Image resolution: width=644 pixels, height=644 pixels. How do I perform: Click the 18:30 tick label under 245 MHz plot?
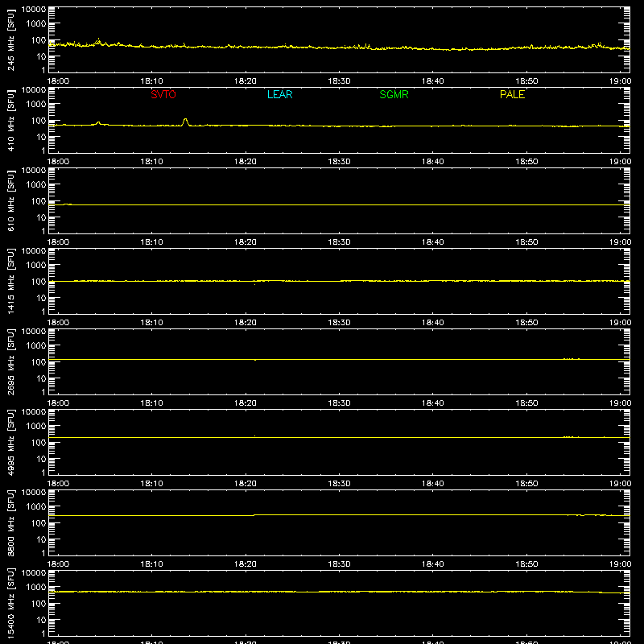(x=339, y=81)
